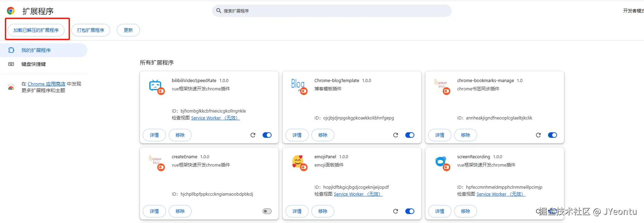The width and height of the screenshot is (644, 223).
Task: Open 详情 for Chrome-blogTemplate
Action: tap(297, 135)
